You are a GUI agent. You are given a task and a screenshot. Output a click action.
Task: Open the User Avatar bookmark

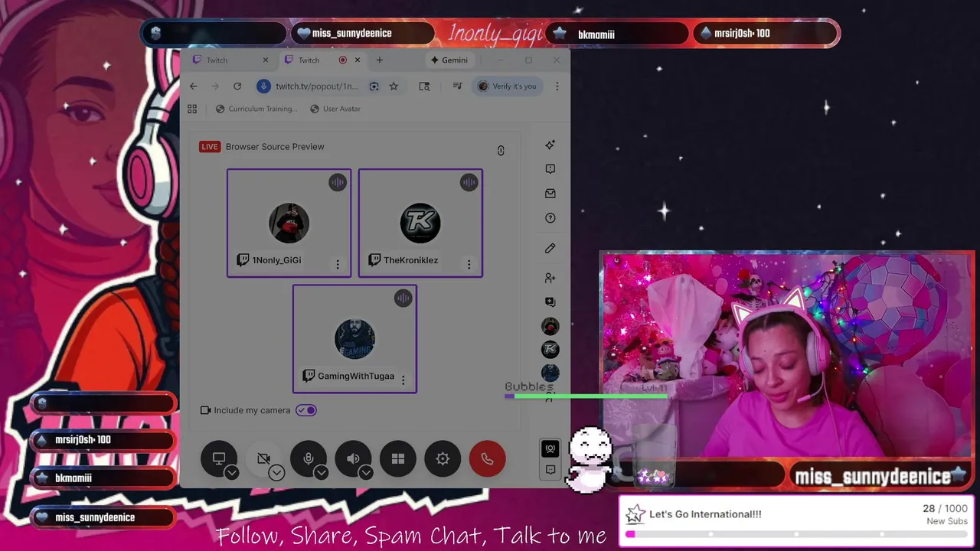(335, 109)
